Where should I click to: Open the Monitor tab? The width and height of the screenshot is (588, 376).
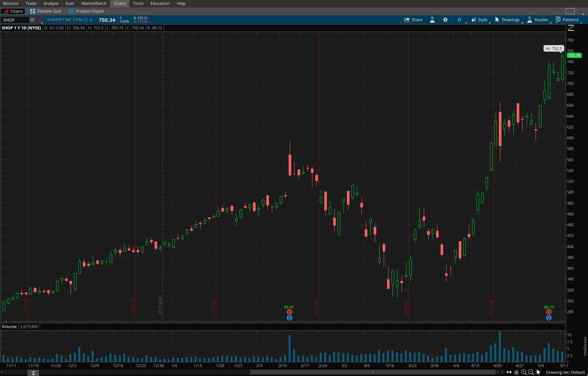[11, 3]
